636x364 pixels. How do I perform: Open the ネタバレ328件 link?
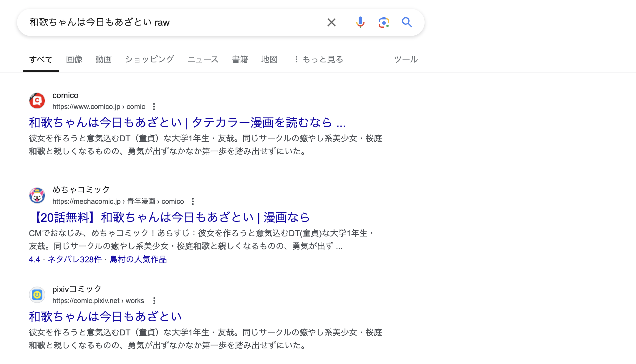coord(75,259)
